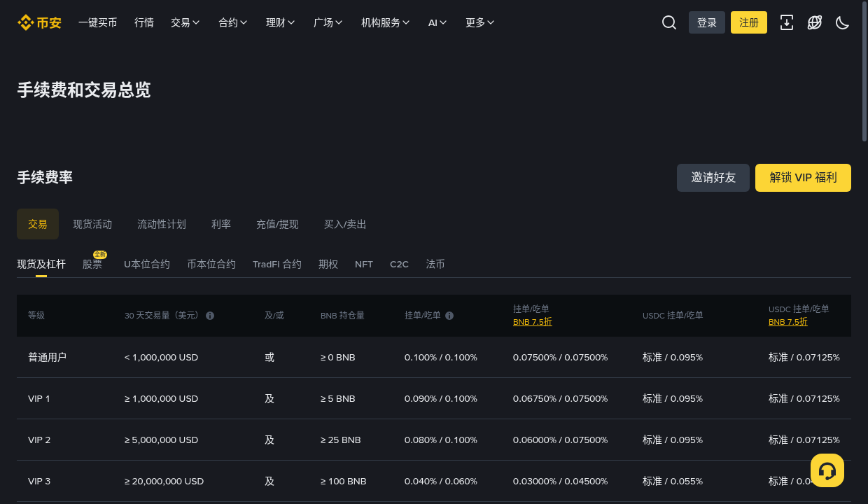The height and width of the screenshot is (504, 868).
Task: Switch to the 利率 tab
Action: [x=221, y=224]
